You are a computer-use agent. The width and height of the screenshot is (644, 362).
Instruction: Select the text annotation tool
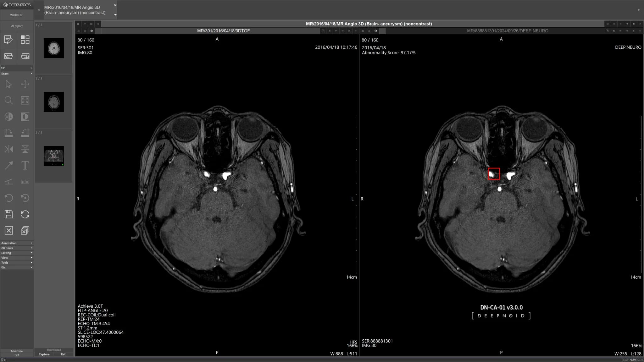[x=25, y=165]
